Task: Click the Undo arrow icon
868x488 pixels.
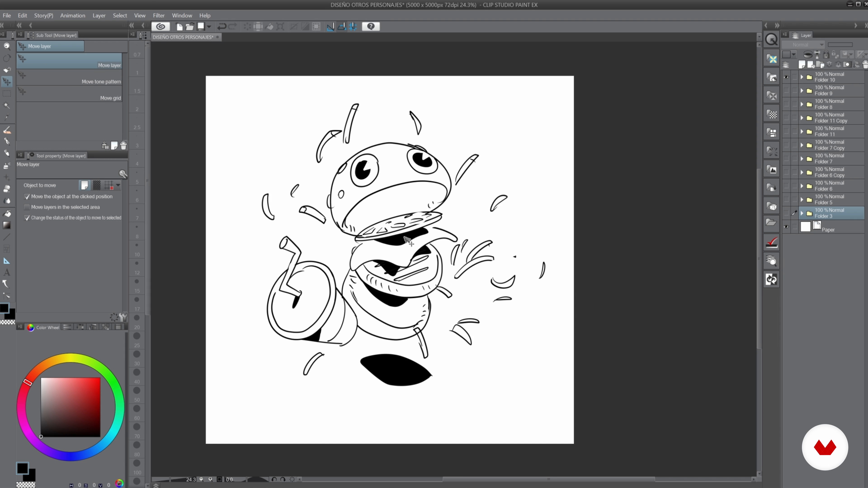Action: pos(221,27)
